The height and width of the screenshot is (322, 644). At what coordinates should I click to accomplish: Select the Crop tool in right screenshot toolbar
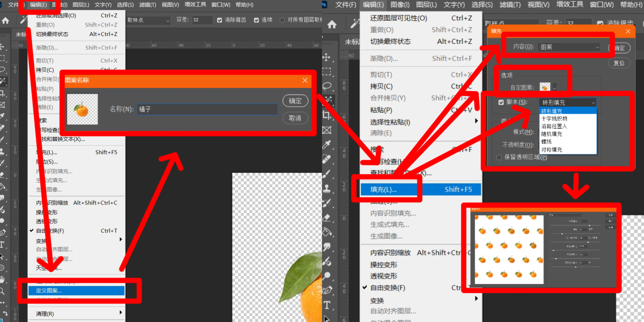[327, 115]
